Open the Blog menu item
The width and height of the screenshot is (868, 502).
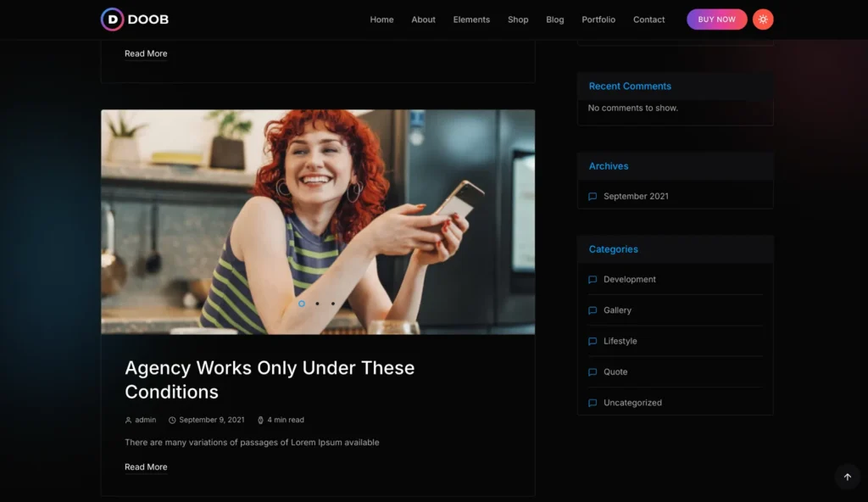pos(555,20)
